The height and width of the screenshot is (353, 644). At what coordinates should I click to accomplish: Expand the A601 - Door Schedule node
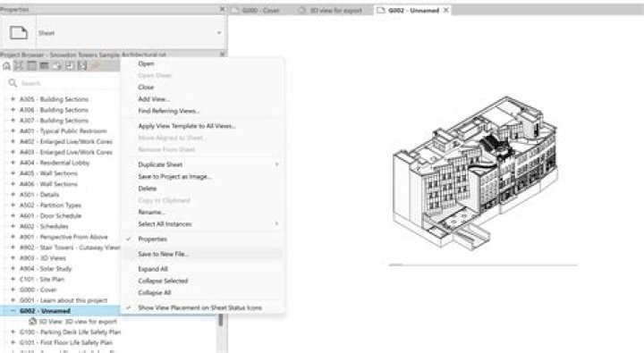tap(13, 215)
